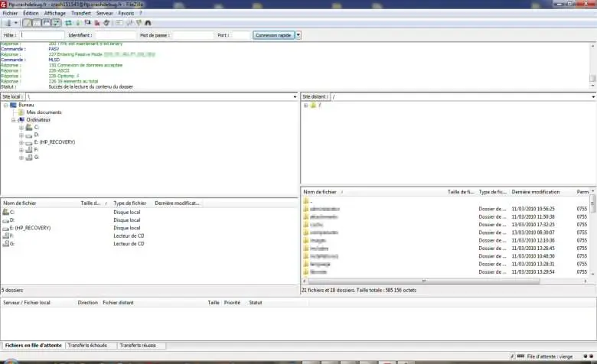The width and height of the screenshot is (597, 364).
Task: Click the Process queue toolbar icon
Action: [78, 23]
